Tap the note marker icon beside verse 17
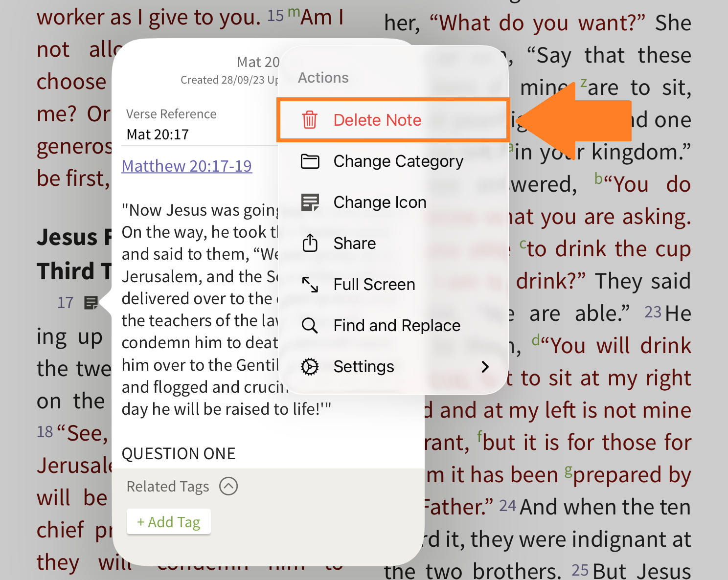The image size is (728, 580). (91, 303)
